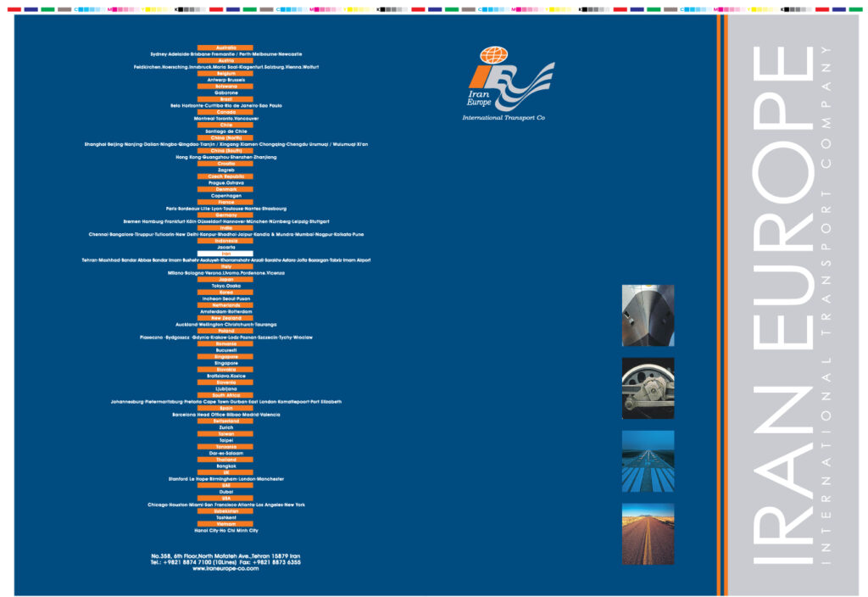The height and width of the screenshot is (597, 868).
Task: Select the "Tokyo.Osaka" city row
Action: pyautogui.click(x=225, y=286)
